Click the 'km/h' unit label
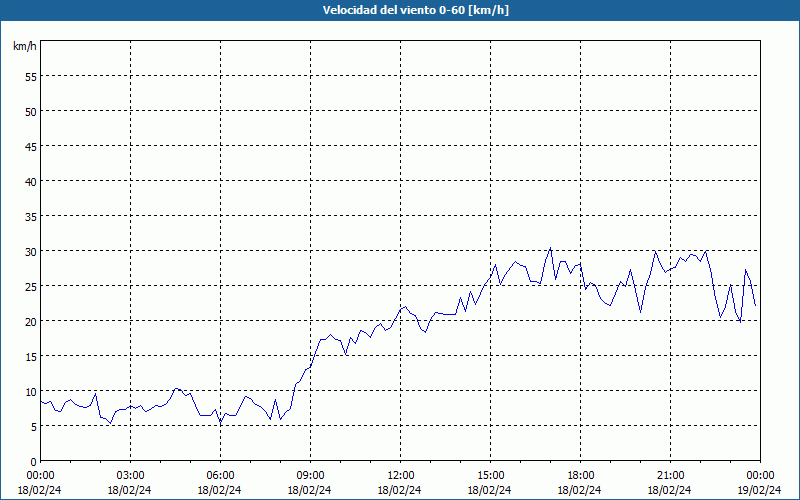 pos(25,46)
